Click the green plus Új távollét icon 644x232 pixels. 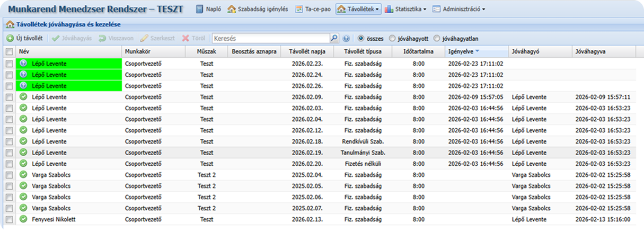coord(10,39)
